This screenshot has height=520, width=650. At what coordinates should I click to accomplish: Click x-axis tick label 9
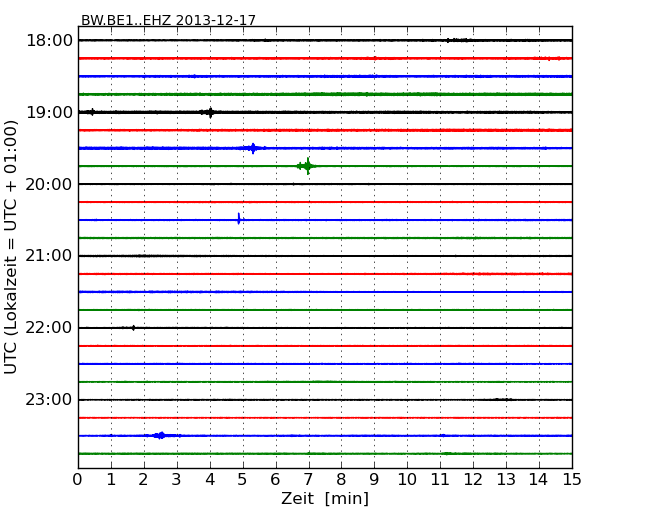(x=374, y=480)
